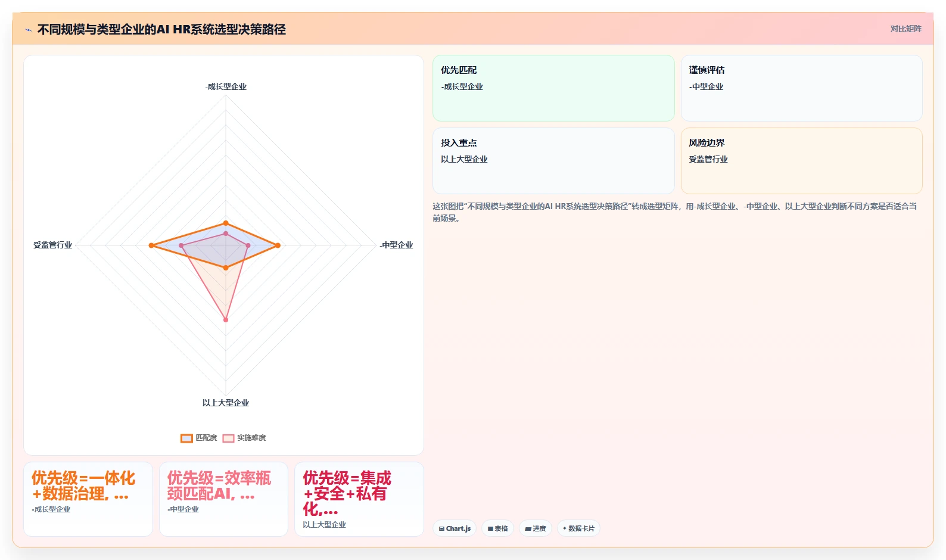Viewport: 946px width, 560px height.
Task: Open the 投入重点 card
Action: (553, 161)
